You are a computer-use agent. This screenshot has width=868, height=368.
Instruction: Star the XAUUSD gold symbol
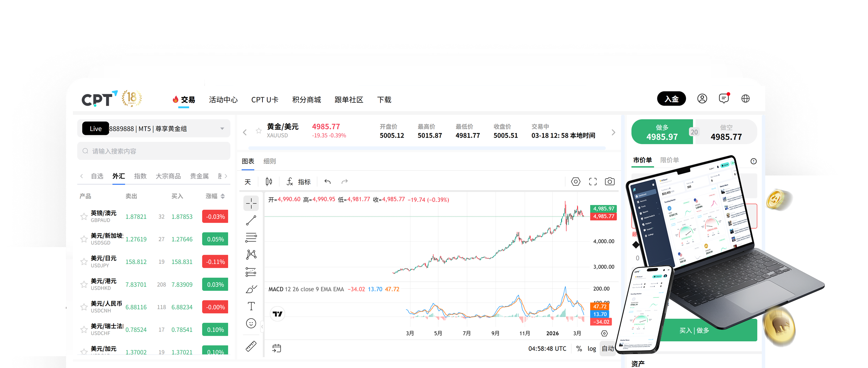[258, 131]
